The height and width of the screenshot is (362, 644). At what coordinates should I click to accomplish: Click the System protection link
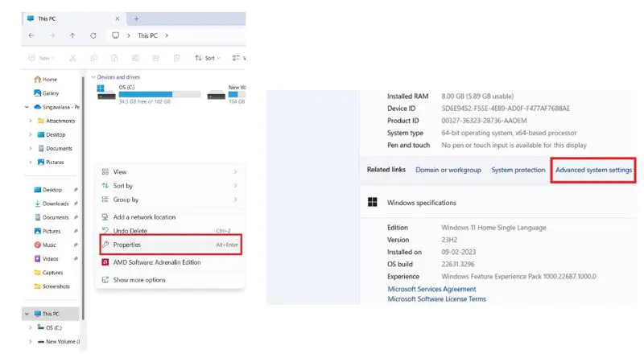(x=518, y=171)
